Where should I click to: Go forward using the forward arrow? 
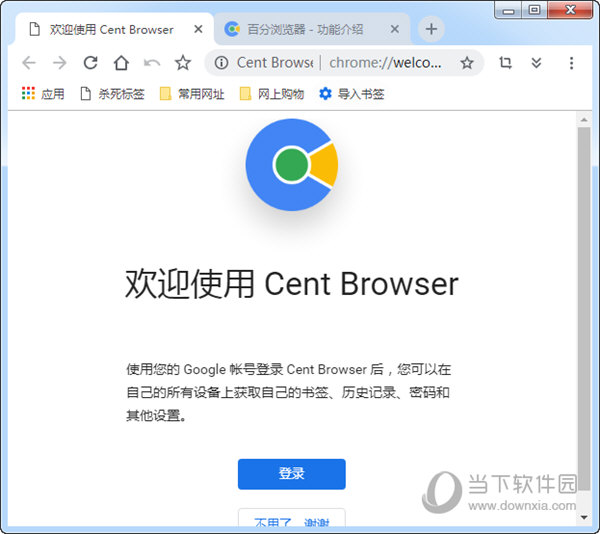[x=60, y=63]
